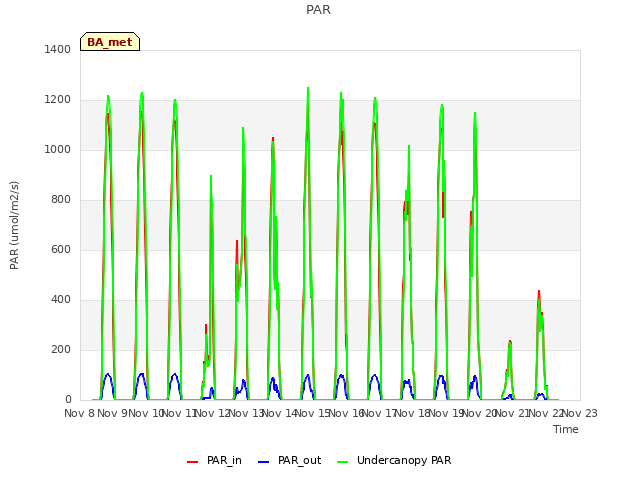Click the Nov 23 x-axis label
This screenshot has width=640, height=480.
(x=580, y=413)
